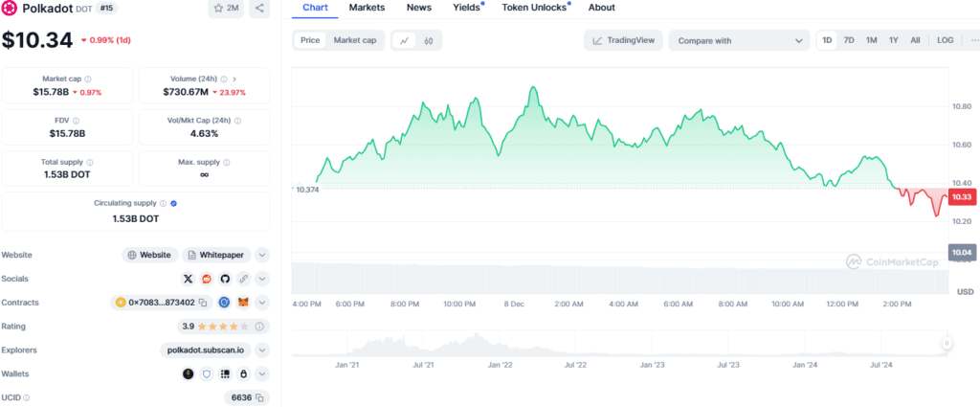Click the shield wallet icon
Image resolution: width=980 pixels, height=407 pixels.
click(x=207, y=373)
